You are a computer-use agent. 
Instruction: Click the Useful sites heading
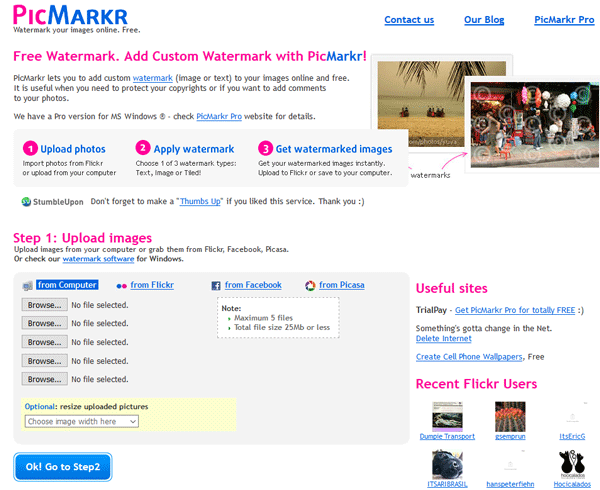pyautogui.click(x=452, y=288)
